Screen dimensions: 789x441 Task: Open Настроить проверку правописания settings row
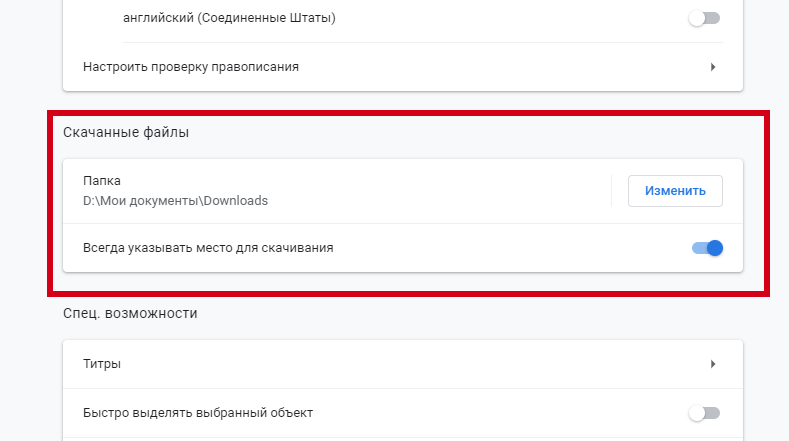(x=400, y=67)
